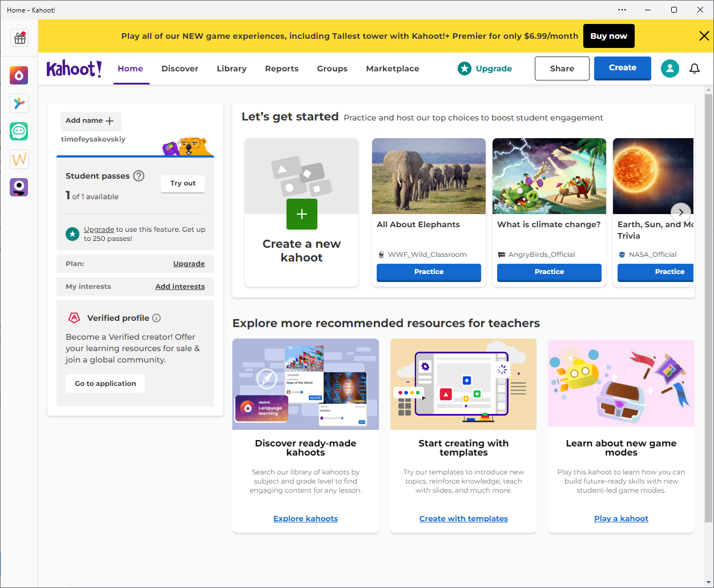Open the notifications bell

[695, 69]
